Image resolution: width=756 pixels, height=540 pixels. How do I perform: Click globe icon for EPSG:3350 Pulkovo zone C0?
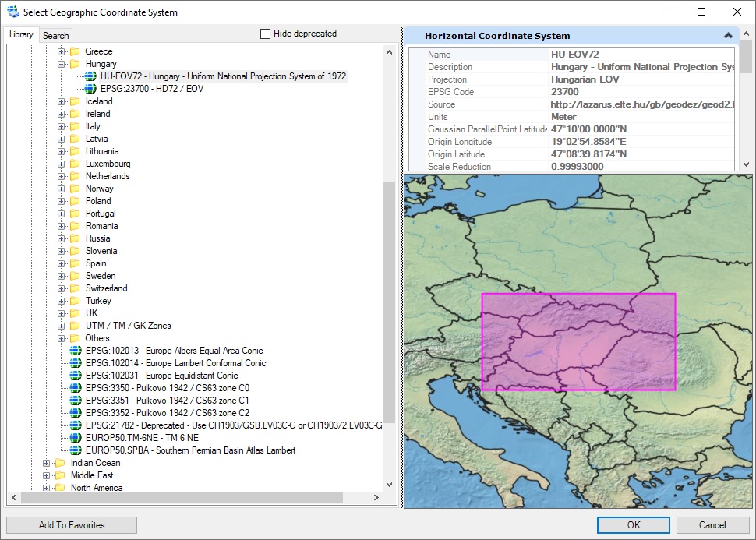(x=76, y=388)
